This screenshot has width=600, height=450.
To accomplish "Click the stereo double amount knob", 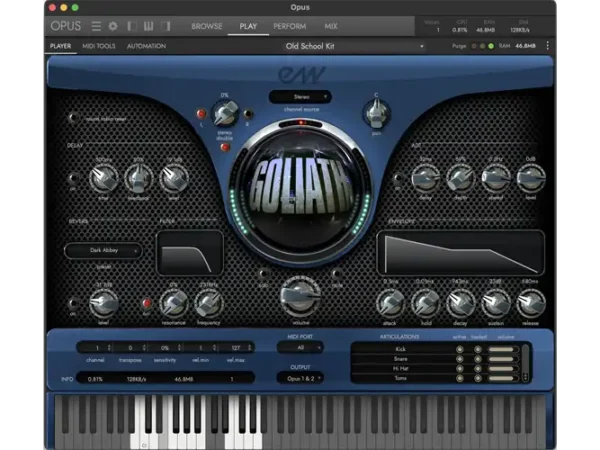I will 225,114.
